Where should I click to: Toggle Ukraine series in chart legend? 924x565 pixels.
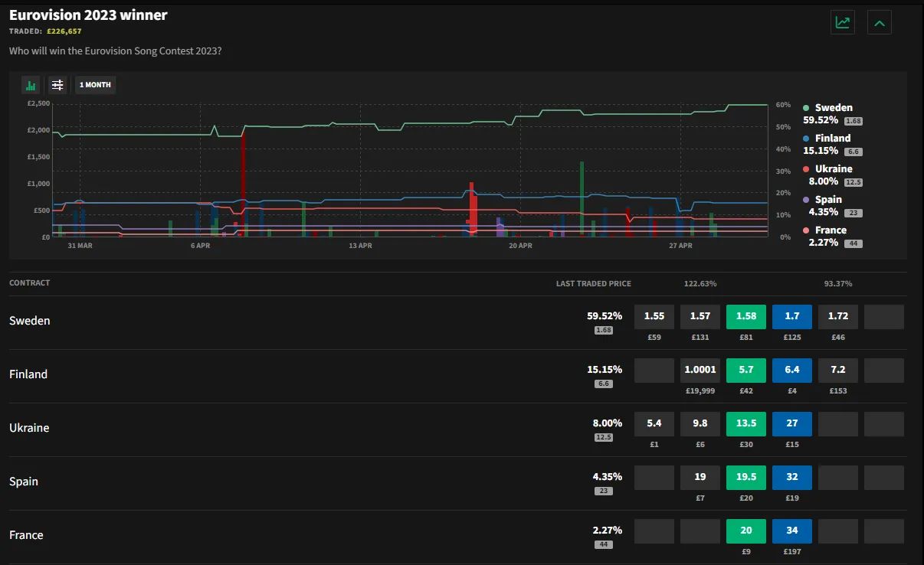click(x=834, y=169)
